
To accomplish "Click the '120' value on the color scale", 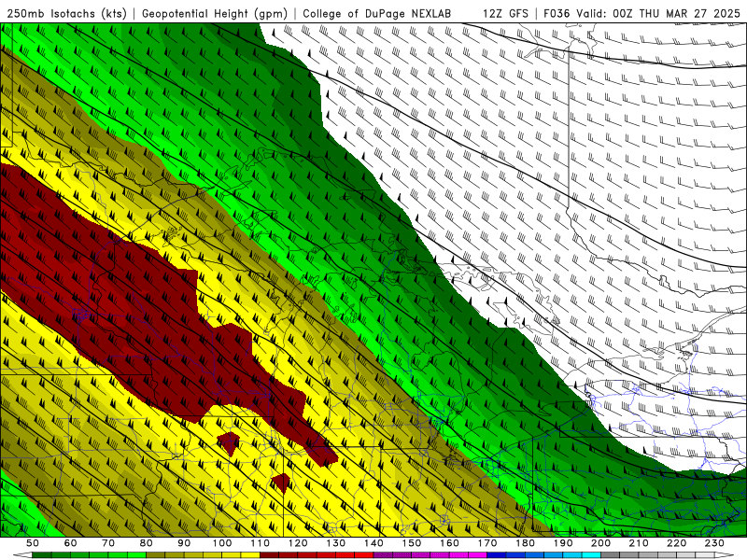I will tap(298, 543).
